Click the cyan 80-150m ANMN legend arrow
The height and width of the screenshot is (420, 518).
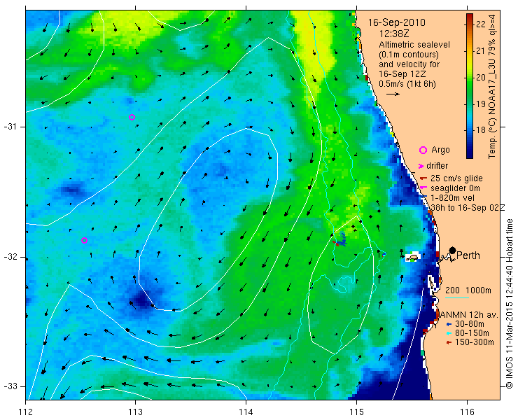coord(449,333)
